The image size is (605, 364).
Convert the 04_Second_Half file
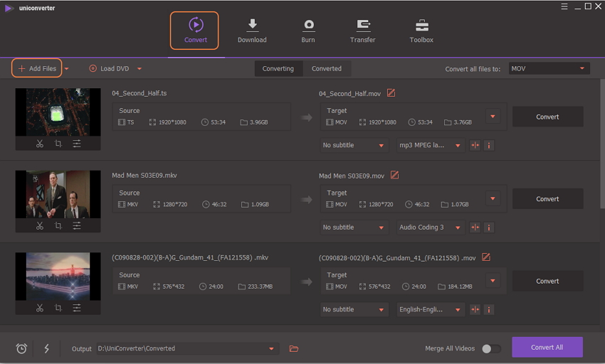point(547,117)
